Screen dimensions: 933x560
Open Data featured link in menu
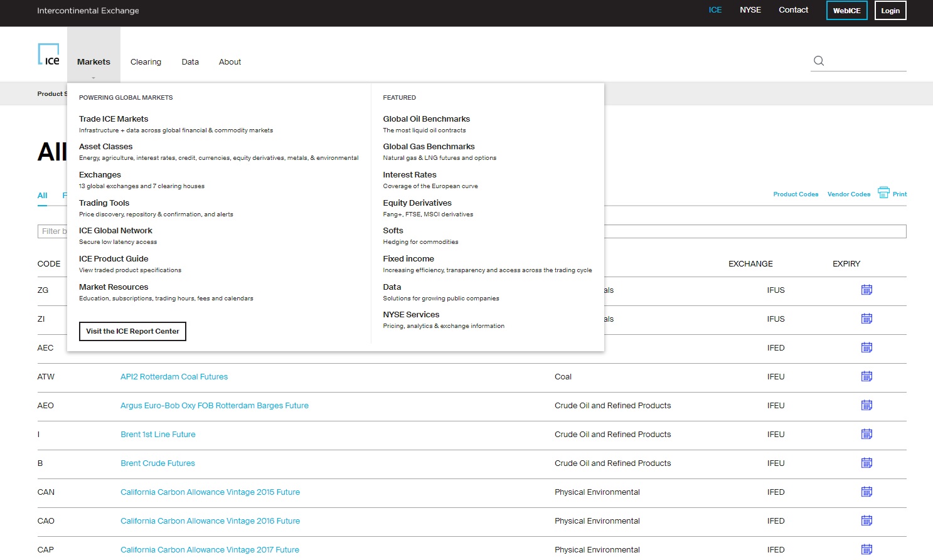(x=392, y=287)
